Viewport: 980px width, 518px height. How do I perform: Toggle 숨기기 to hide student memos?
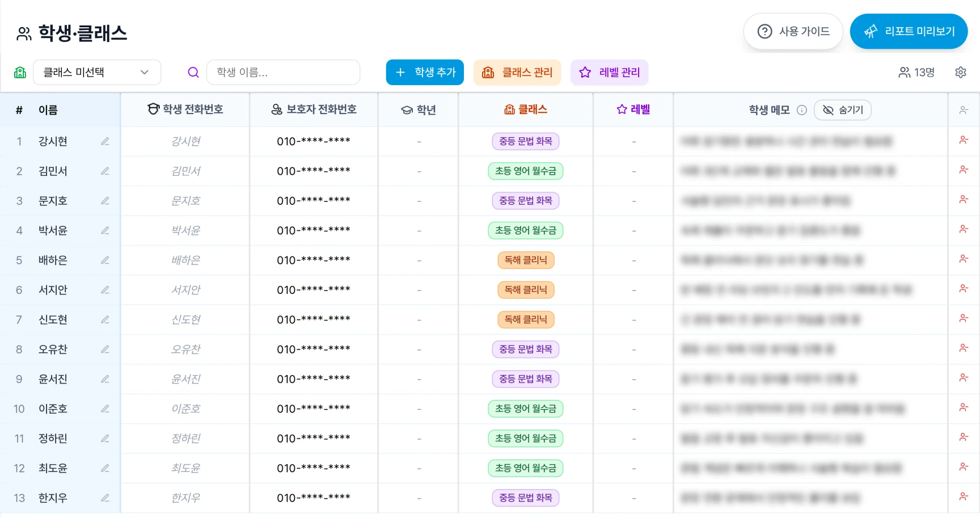(842, 110)
